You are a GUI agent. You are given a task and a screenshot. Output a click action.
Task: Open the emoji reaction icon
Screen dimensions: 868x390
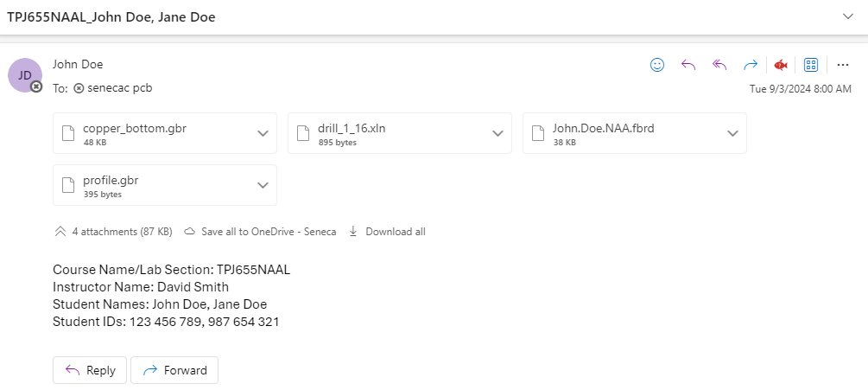click(x=657, y=66)
